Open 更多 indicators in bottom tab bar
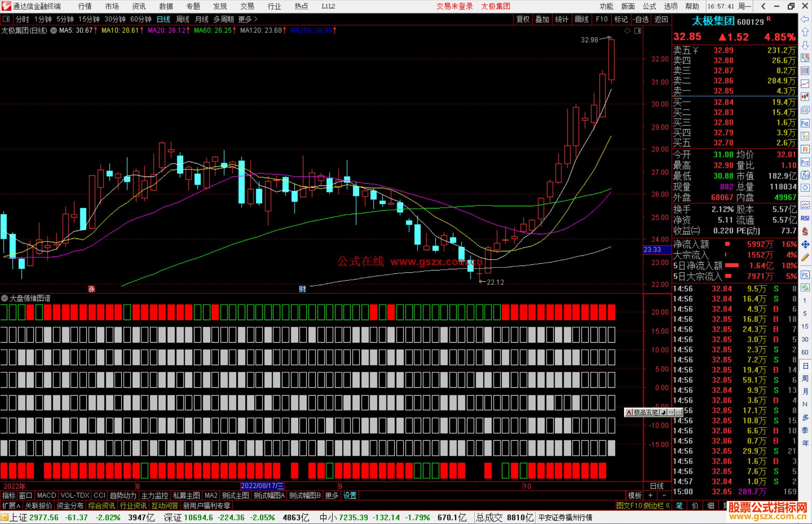 pos(332,495)
